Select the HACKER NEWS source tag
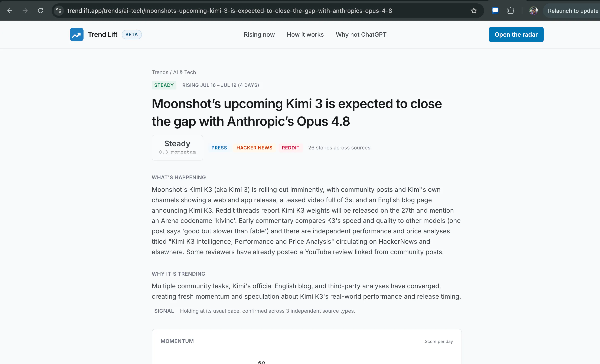Viewport: 600px width, 364px height. tap(254, 148)
